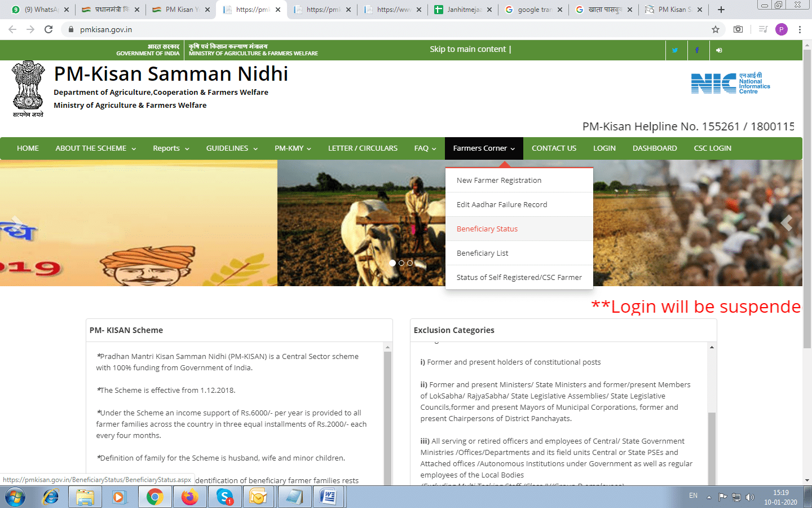Close the google translate tab
812x508 pixels.
pos(559,10)
